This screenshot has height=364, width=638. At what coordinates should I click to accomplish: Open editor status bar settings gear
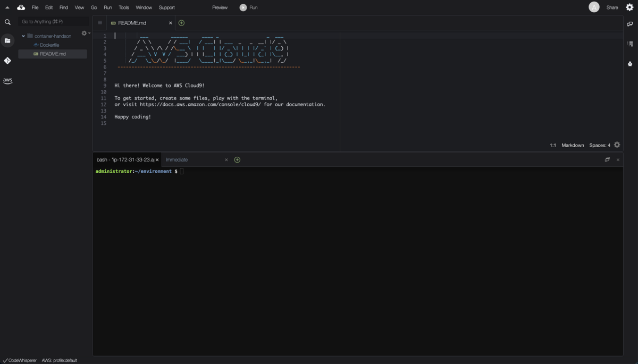coord(617,145)
